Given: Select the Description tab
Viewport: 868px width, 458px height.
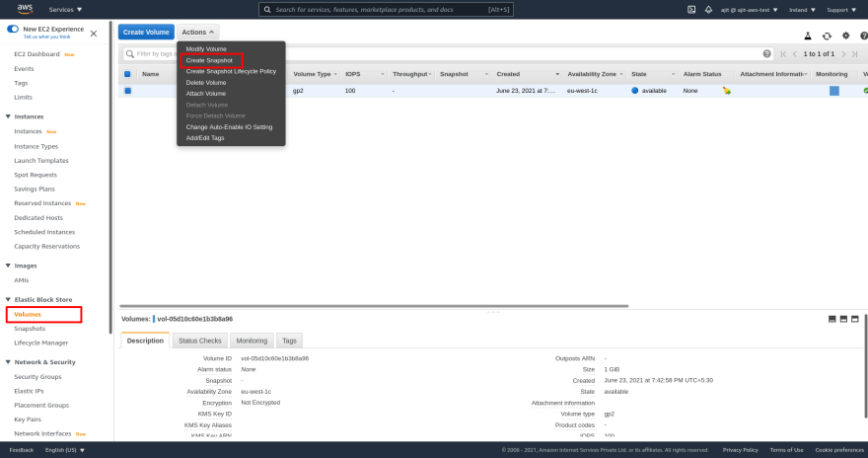Looking at the screenshot, I should point(145,341).
